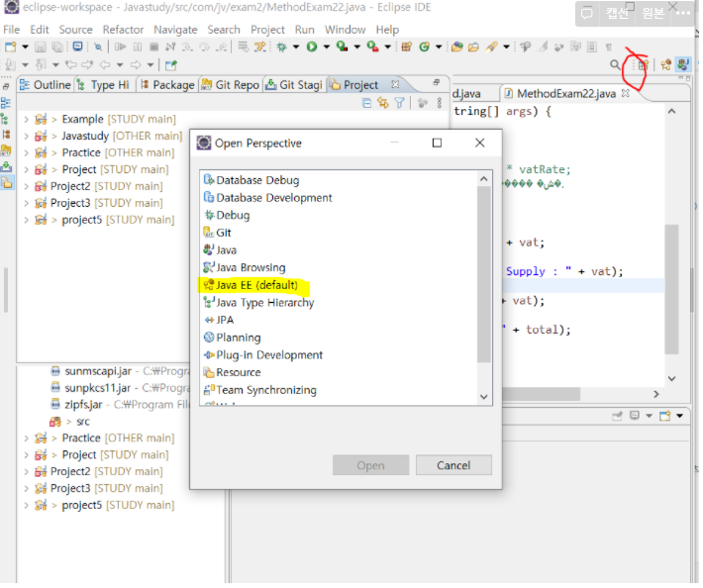
Task: Click the Last Edit Location arrow icon
Action: [x=70, y=65]
